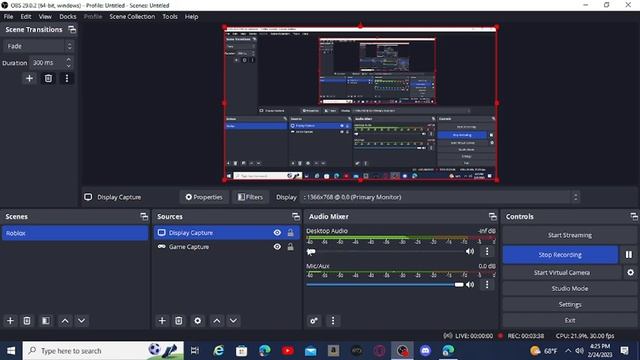Click the taskbar search box
This screenshot has height=360, width=640.
(103, 351)
